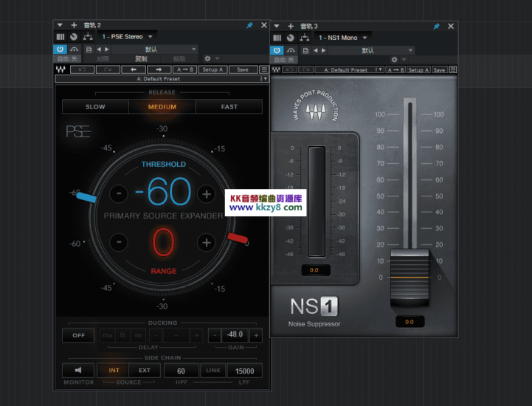This screenshot has width=532, height=406.
Task: Expand the arrow beside the PSE gear icon
Action: pyautogui.click(x=218, y=58)
